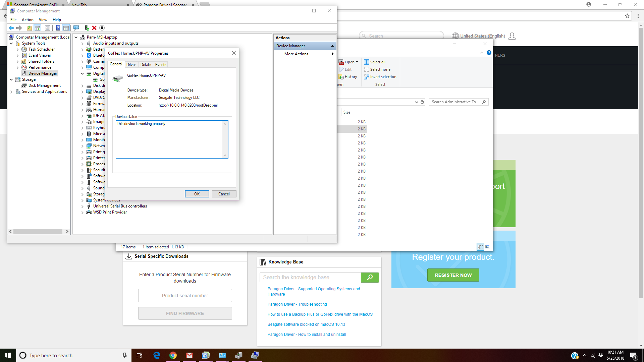Image resolution: width=644 pixels, height=362 pixels.
Task: Click the microphone icon in taskbar search
Action: click(124, 355)
